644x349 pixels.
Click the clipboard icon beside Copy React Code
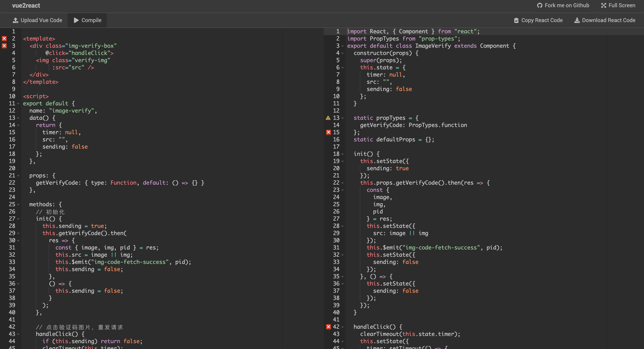pos(516,20)
